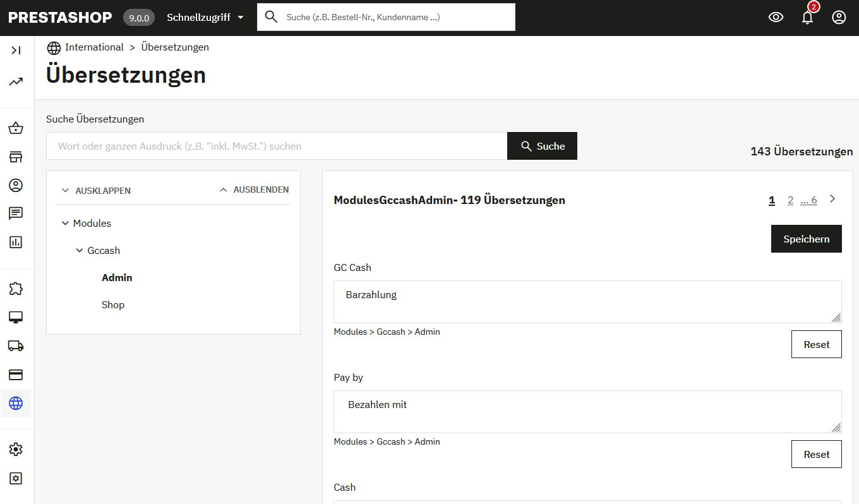This screenshot has height=504, width=859.
Task: Open Shop Parameters gear icon
Action: pos(16,450)
